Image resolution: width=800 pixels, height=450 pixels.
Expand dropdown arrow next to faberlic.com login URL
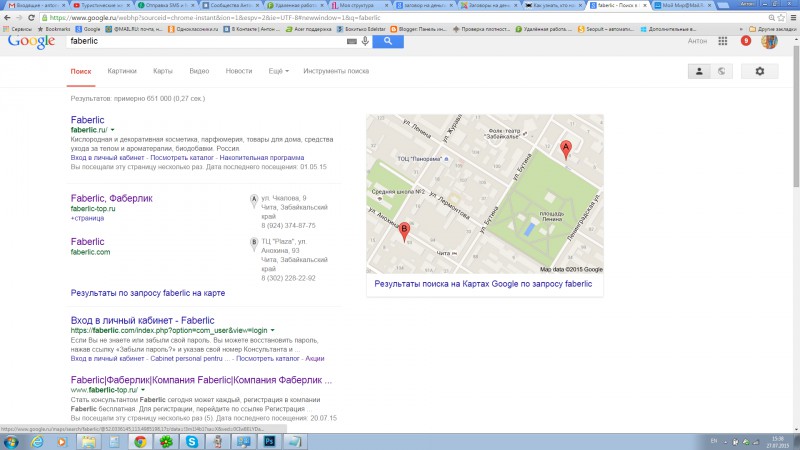272,331
